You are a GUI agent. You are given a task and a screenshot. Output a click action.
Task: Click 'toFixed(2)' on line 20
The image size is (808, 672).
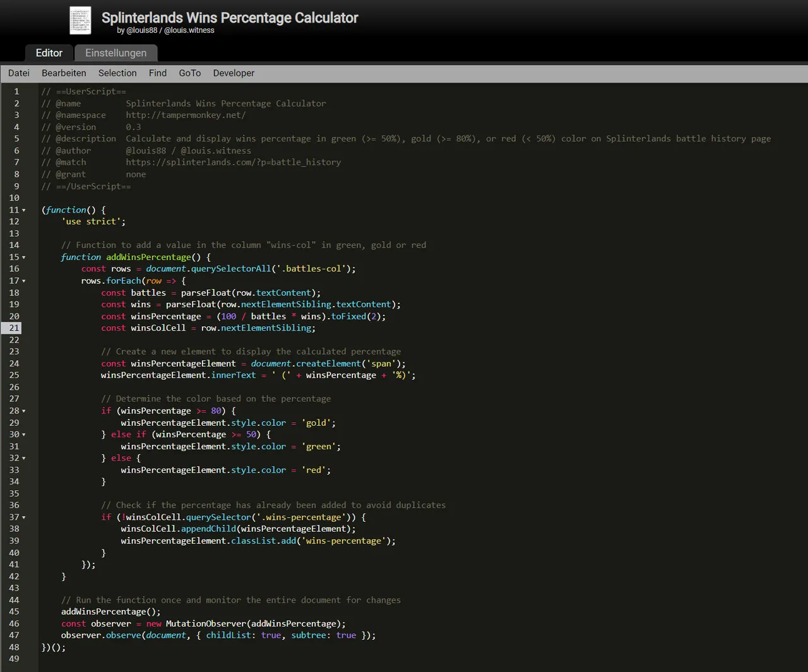(x=356, y=316)
